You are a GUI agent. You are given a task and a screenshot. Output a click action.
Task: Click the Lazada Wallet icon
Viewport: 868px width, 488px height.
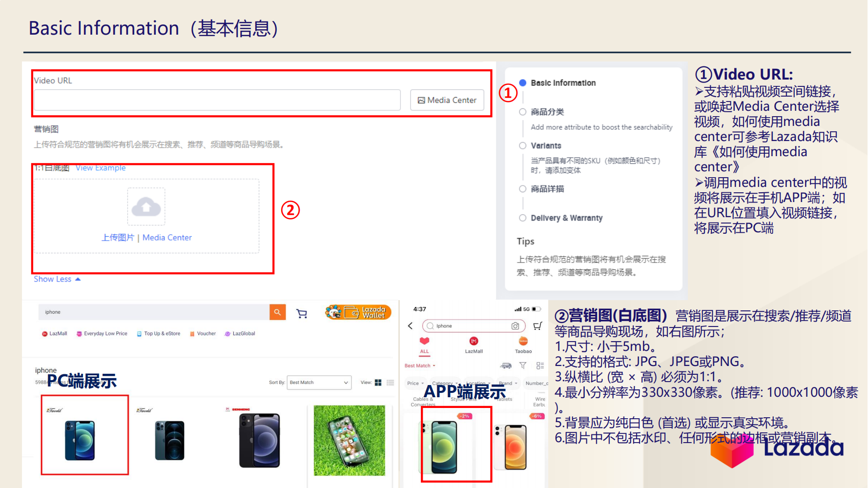(x=358, y=312)
